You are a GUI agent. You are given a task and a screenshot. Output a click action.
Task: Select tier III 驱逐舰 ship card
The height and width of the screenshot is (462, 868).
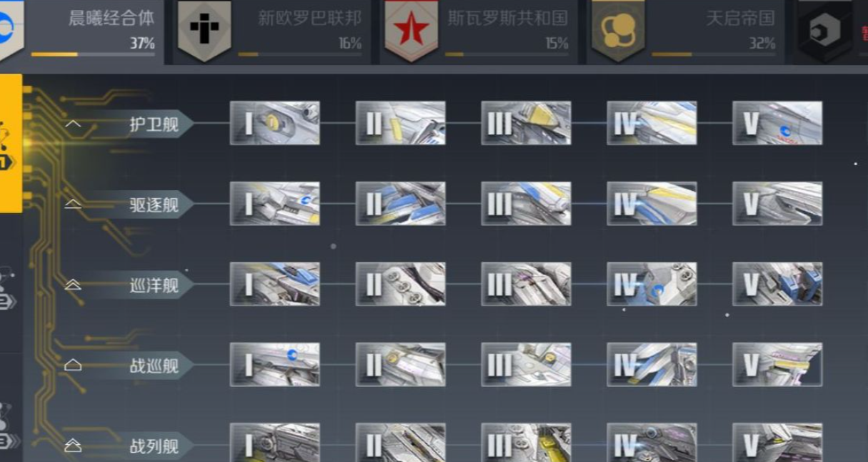tap(526, 204)
